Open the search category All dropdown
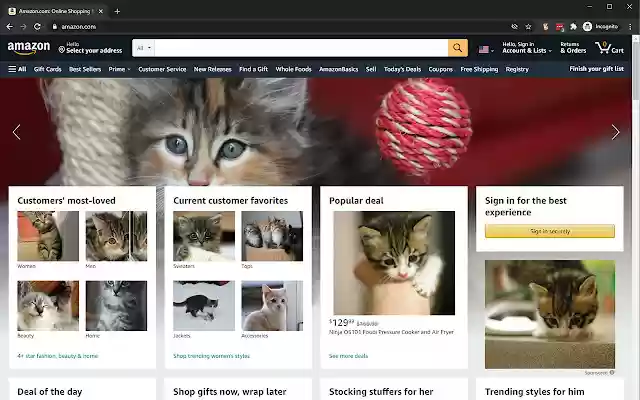This screenshot has height=400, width=640. [x=143, y=48]
